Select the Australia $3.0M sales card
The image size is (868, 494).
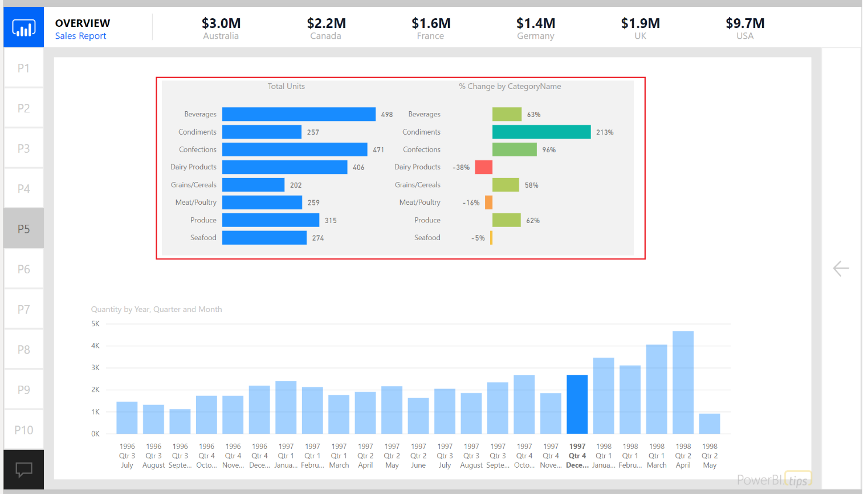pos(221,28)
